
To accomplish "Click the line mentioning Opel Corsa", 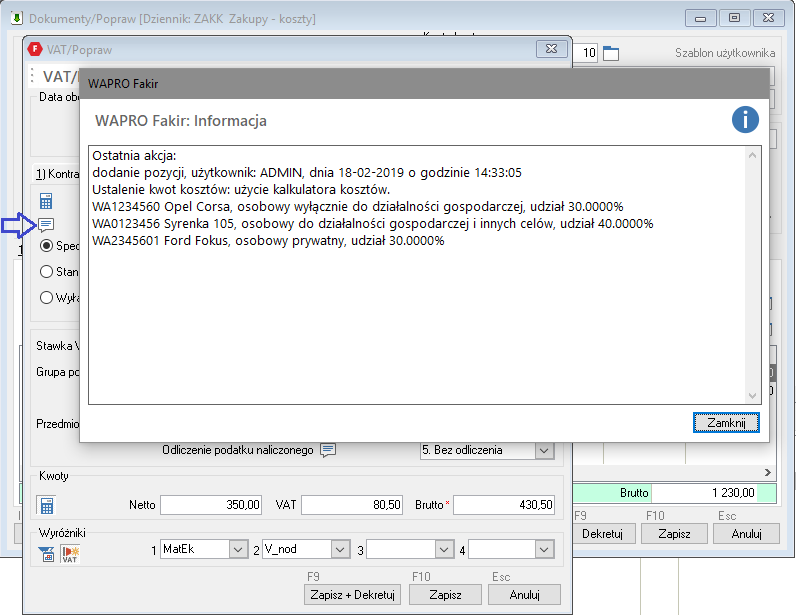I will pyautogui.click(x=357, y=207).
